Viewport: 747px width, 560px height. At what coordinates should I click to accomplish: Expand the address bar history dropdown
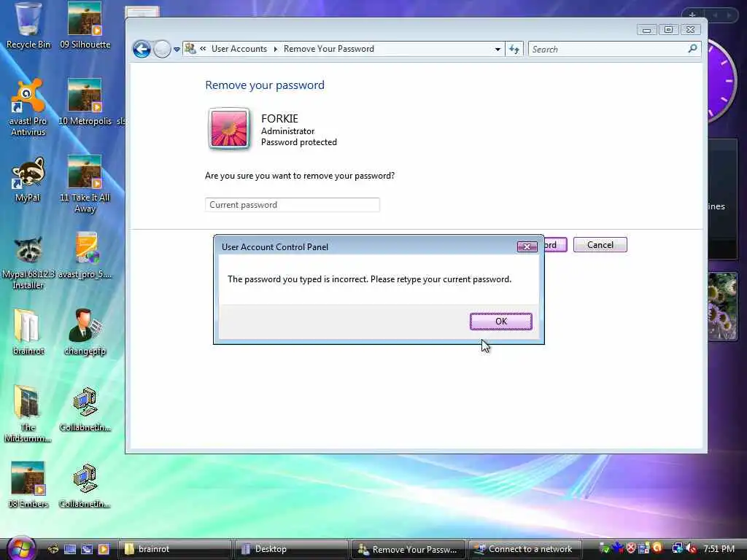498,49
